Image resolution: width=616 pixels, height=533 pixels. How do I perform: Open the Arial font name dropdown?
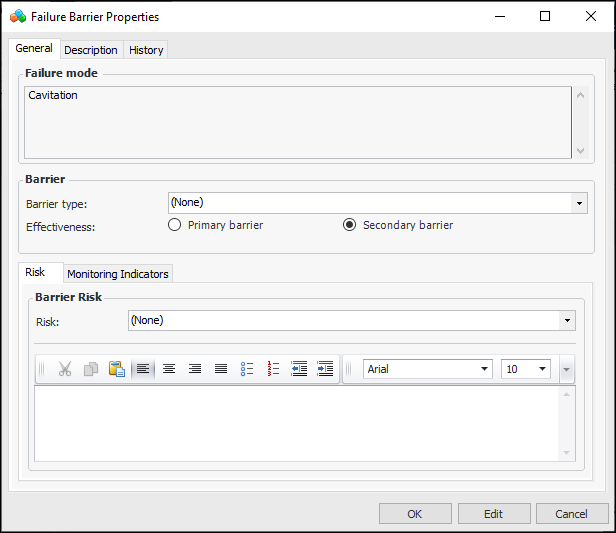coord(485,369)
